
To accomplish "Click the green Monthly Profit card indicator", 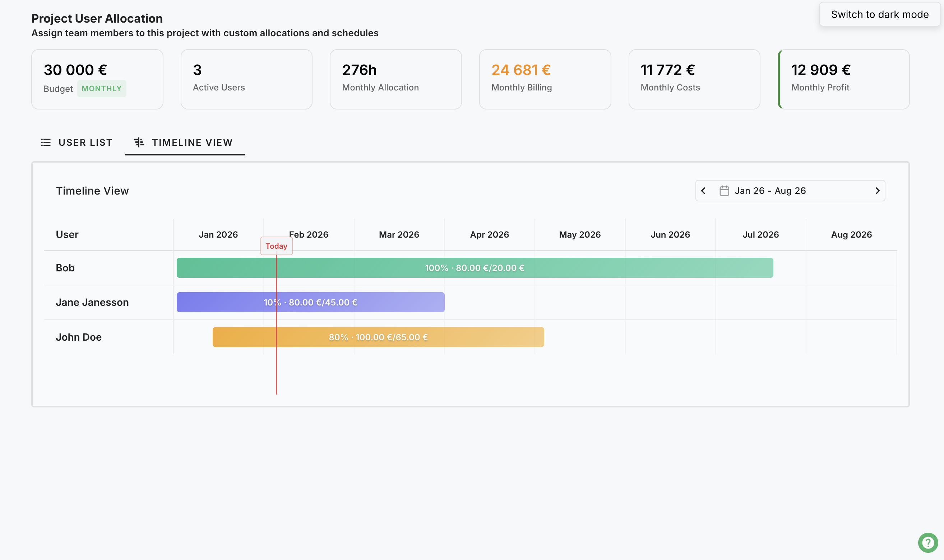I will pyautogui.click(x=780, y=79).
